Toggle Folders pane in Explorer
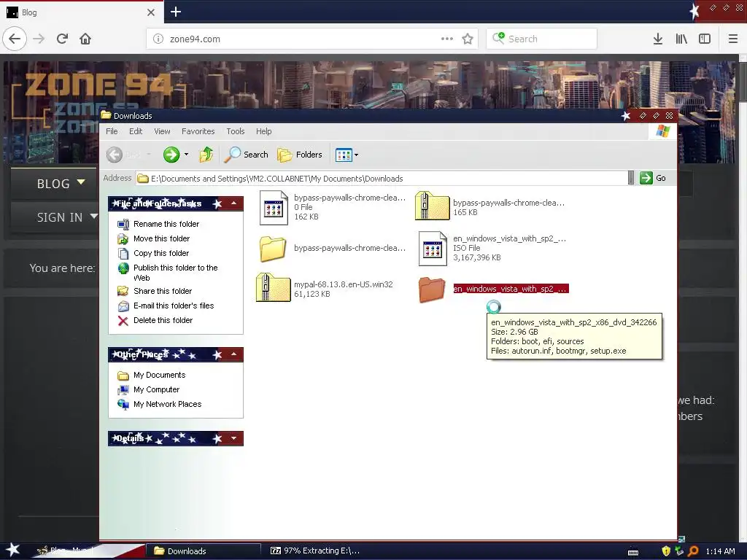Screen dimensions: 747x560 pyautogui.click(x=300, y=155)
